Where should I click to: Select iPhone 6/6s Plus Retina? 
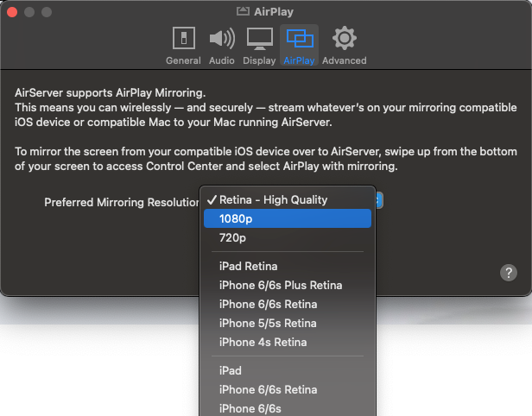(x=281, y=286)
